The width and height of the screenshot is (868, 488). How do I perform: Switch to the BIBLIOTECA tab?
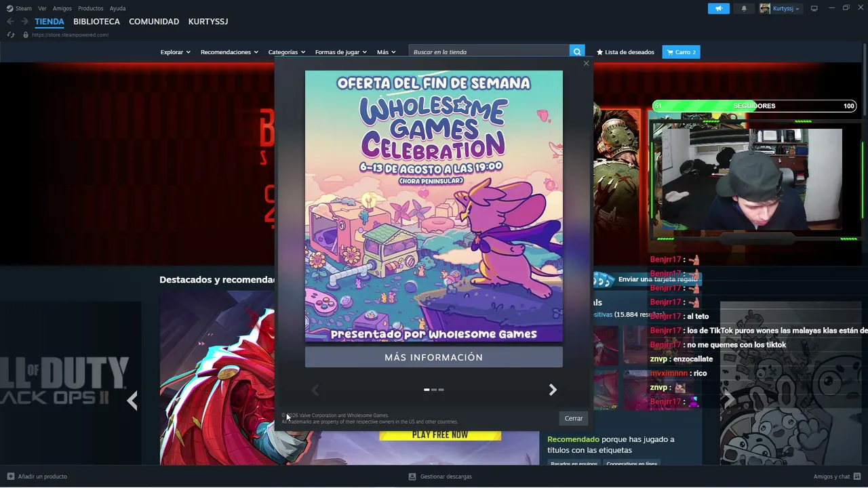(96, 22)
